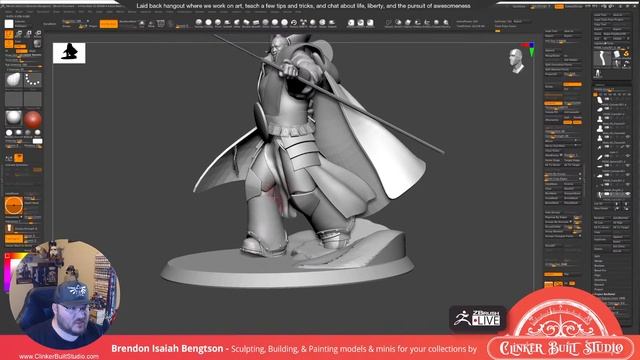
Task: Open the current brush thumbnail picker
Action: click(13, 80)
